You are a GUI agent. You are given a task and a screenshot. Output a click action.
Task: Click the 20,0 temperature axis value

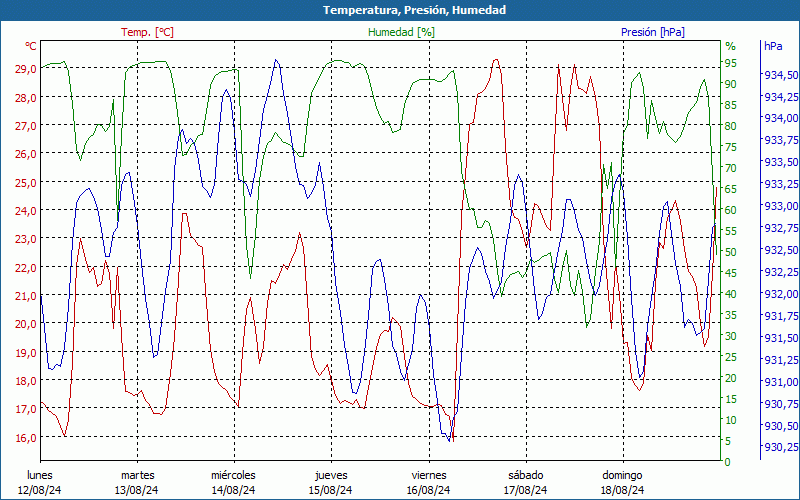26,323
